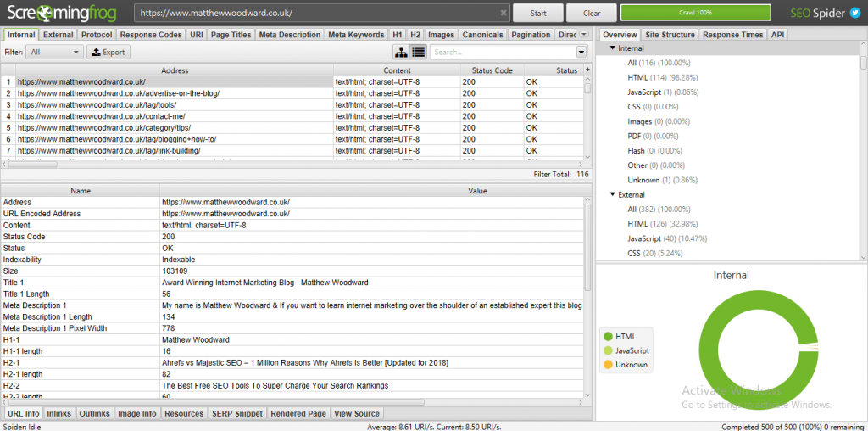Open the Meta Description tab
The width and height of the screenshot is (868, 431).
coord(290,34)
